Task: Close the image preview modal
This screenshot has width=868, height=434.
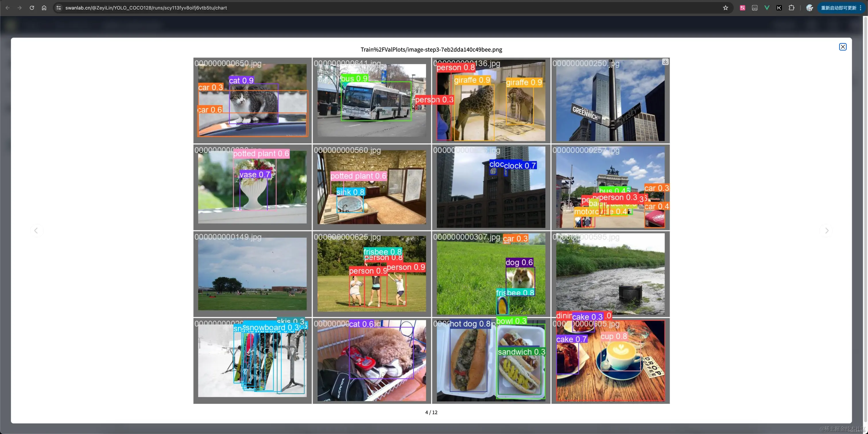Action: [x=842, y=47]
